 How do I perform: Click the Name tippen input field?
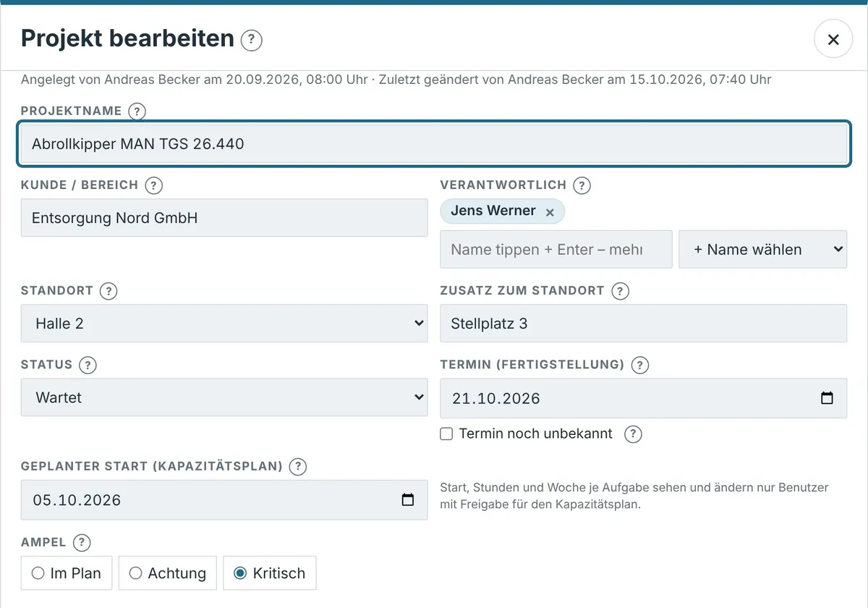pyautogui.click(x=556, y=250)
